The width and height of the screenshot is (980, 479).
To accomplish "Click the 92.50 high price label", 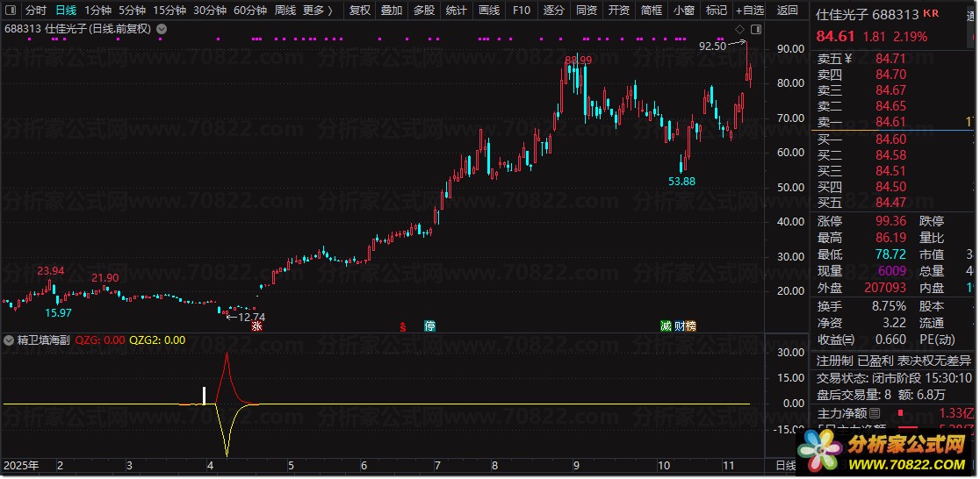I will [x=712, y=46].
